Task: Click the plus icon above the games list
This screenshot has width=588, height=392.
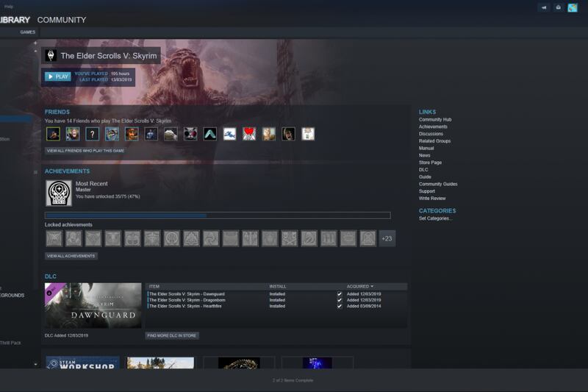Action: coord(35,43)
